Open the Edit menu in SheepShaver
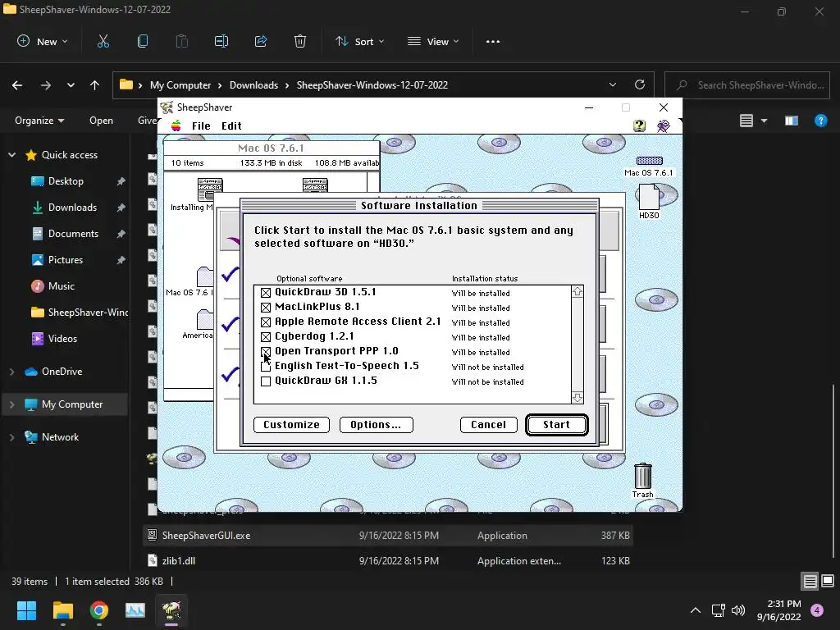The width and height of the screenshot is (840, 630). (231, 126)
